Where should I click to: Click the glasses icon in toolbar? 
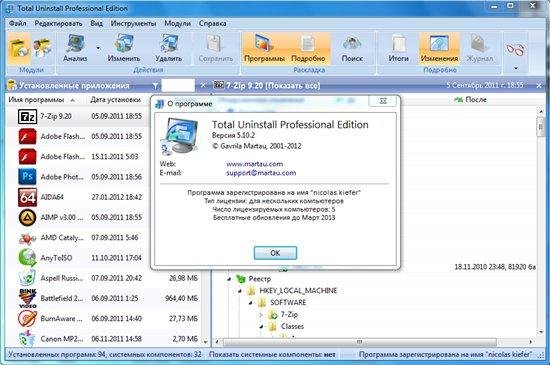515,49
